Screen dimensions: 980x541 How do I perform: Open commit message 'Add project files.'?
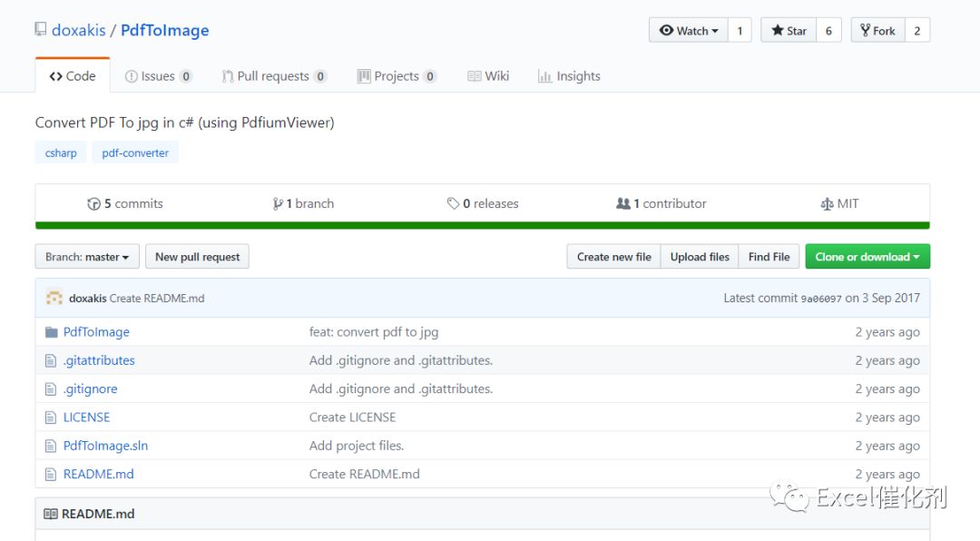point(357,446)
